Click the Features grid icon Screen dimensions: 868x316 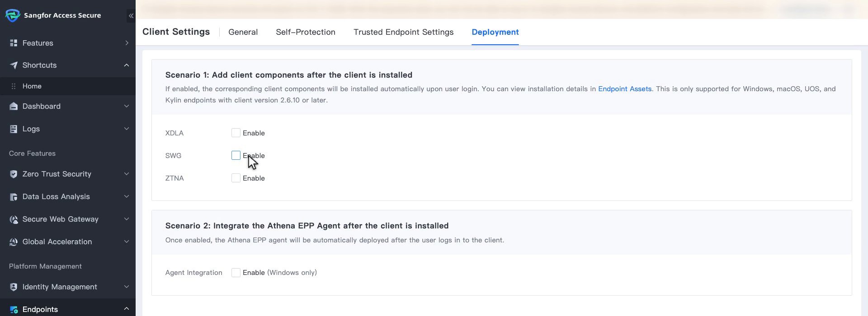pos(14,43)
